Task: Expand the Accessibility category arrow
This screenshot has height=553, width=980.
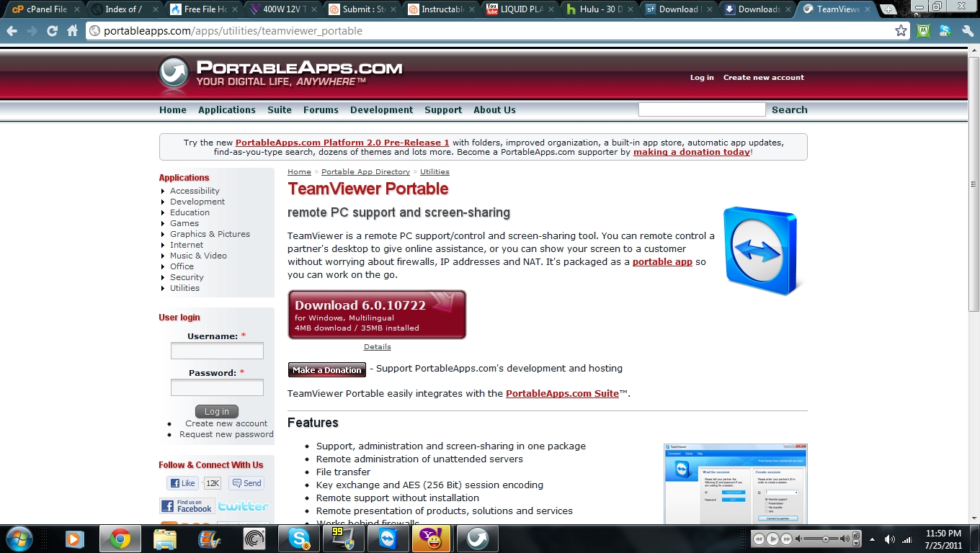Action: [x=163, y=192]
